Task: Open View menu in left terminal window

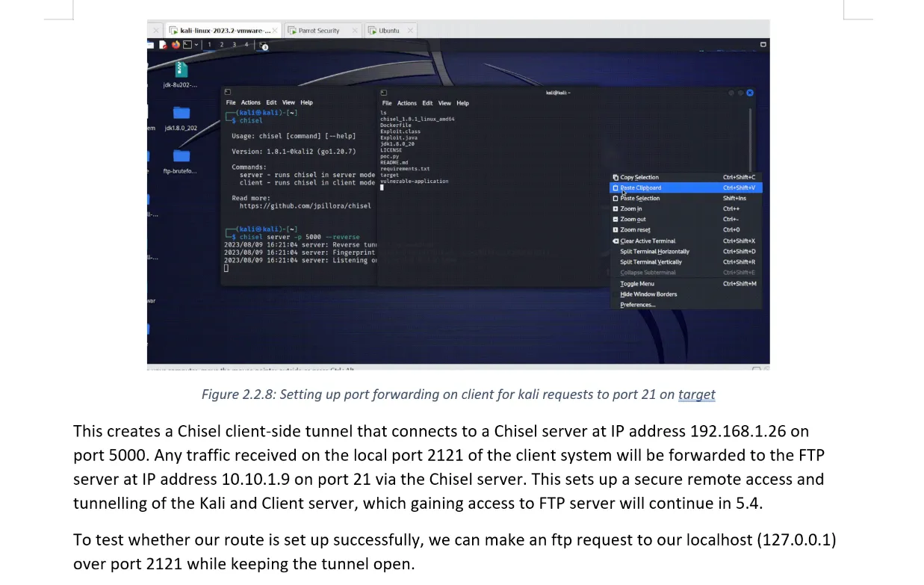Action: pyautogui.click(x=288, y=102)
